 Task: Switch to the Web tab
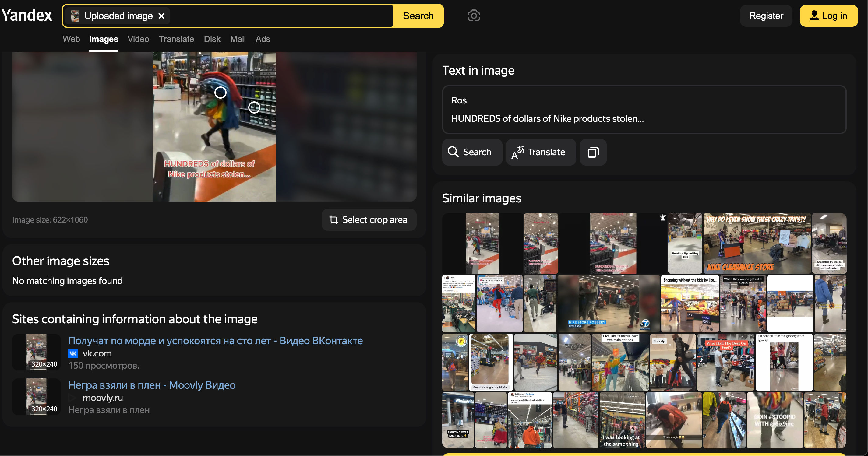[x=71, y=39]
